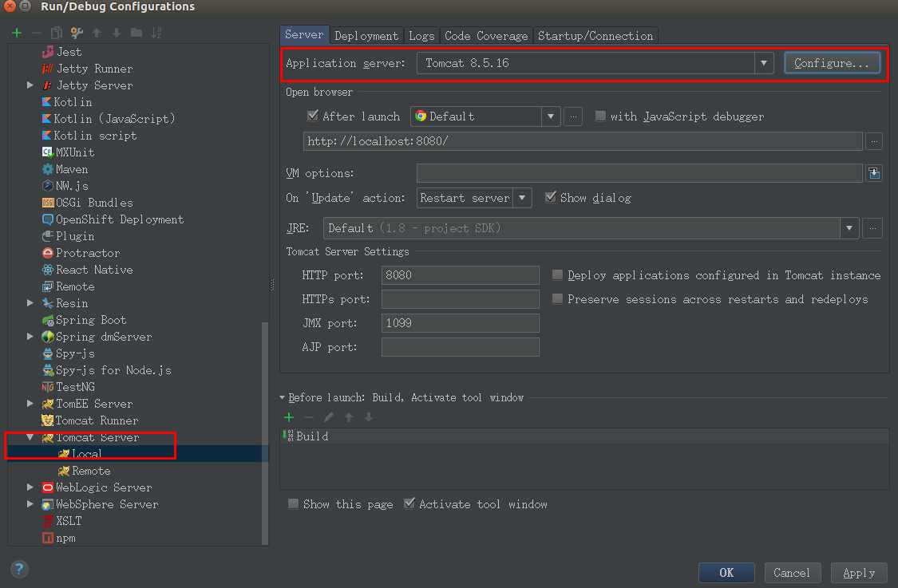Select Tomcat Runner entry

click(90, 420)
